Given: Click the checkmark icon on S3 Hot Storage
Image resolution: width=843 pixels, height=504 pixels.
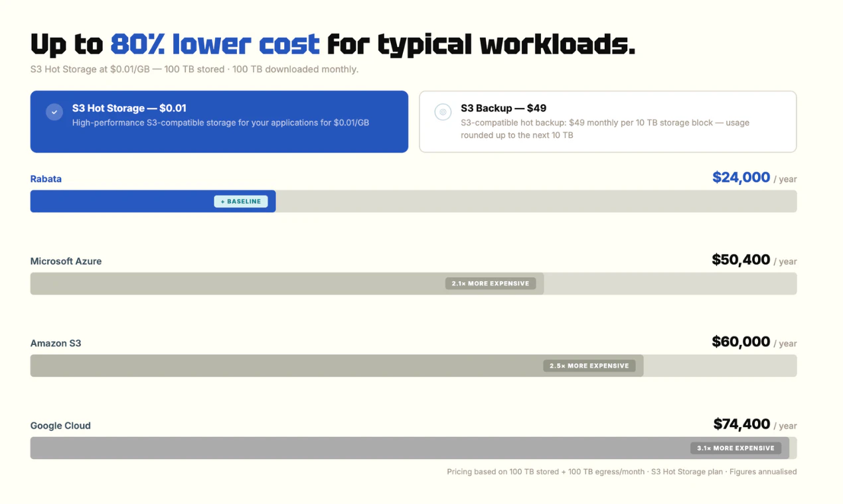Looking at the screenshot, I should point(54,112).
